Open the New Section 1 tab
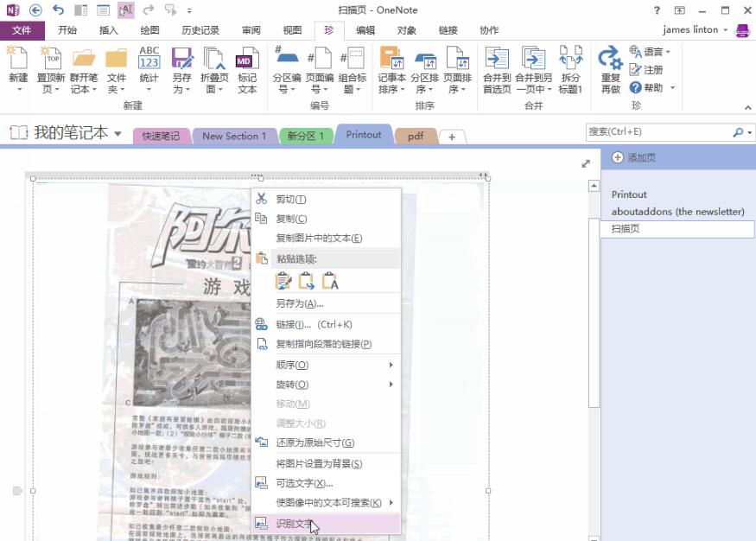 click(x=234, y=136)
